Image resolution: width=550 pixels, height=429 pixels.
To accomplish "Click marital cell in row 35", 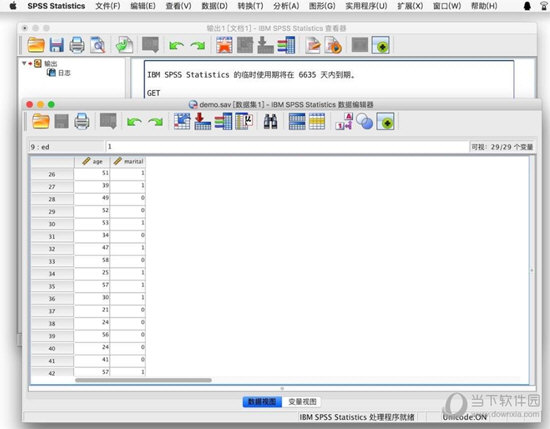I will [128, 285].
